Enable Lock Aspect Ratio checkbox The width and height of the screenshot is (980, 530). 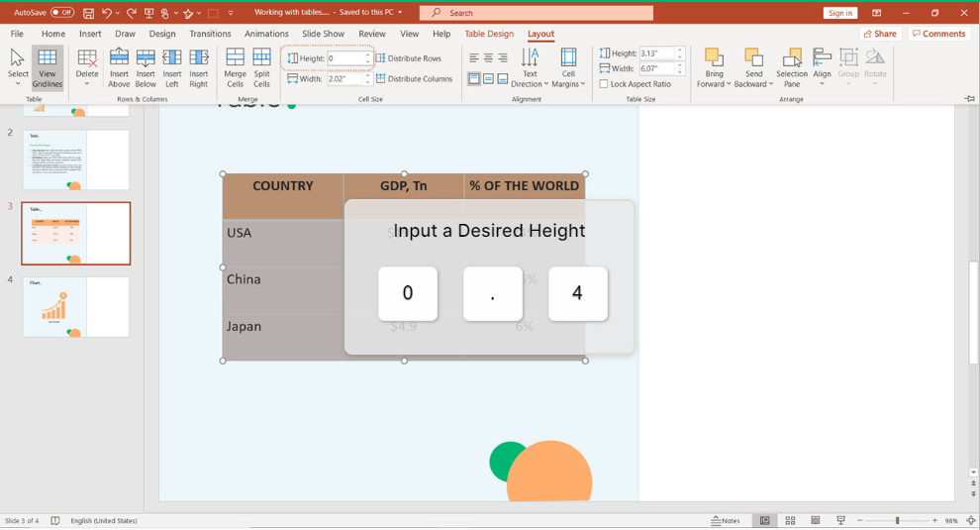(604, 84)
